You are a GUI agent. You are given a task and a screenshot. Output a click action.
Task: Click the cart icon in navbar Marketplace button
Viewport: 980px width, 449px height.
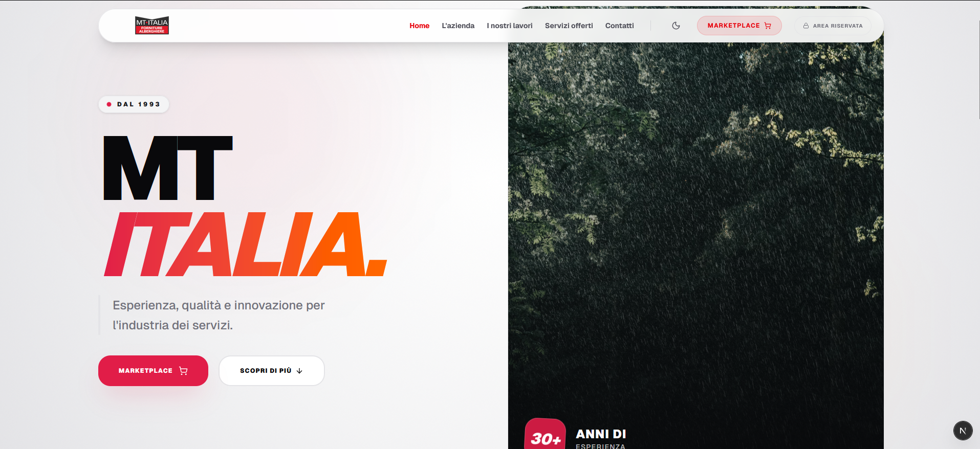click(768, 26)
